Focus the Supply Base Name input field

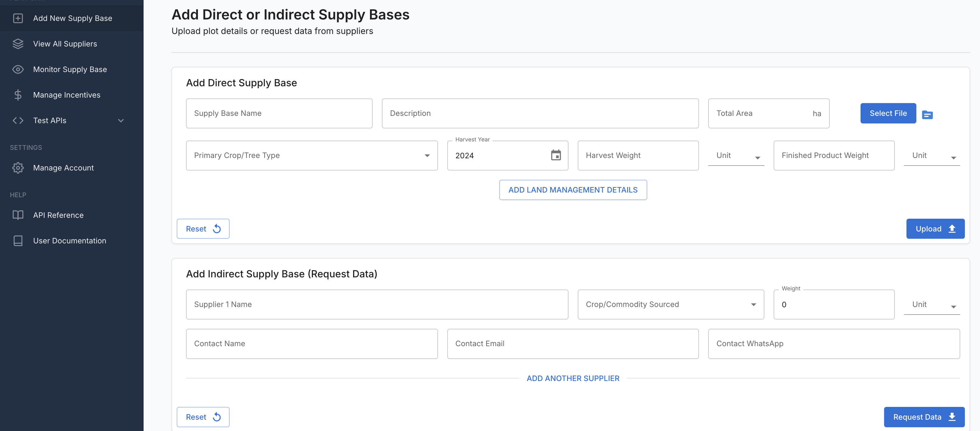pyautogui.click(x=279, y=113)
